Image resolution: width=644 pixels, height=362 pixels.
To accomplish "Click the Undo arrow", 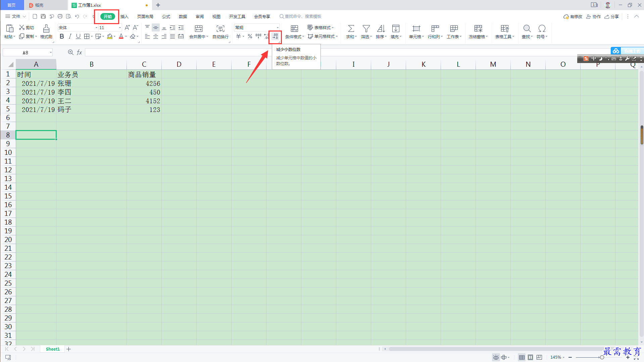I will point(77,16).
